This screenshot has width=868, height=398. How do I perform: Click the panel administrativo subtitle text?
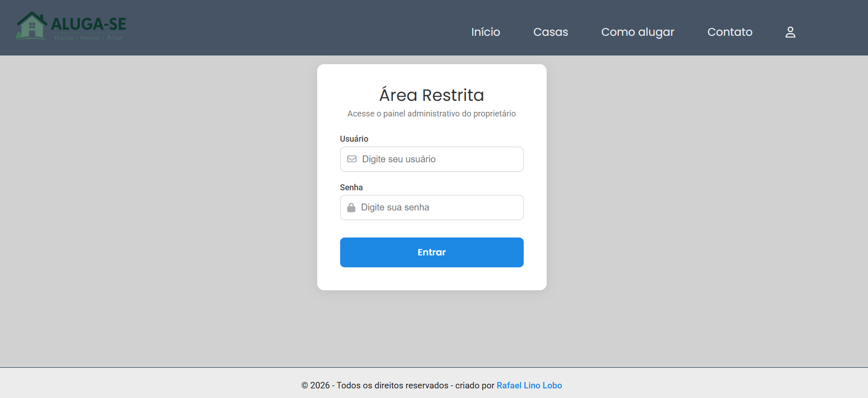tap(431, 114)
